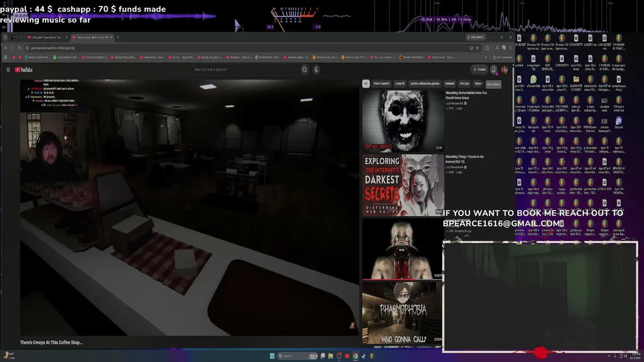This screenshot has width=644, height=362.
Task: Open the taskbar weather widget
Action: coord(9,356)
